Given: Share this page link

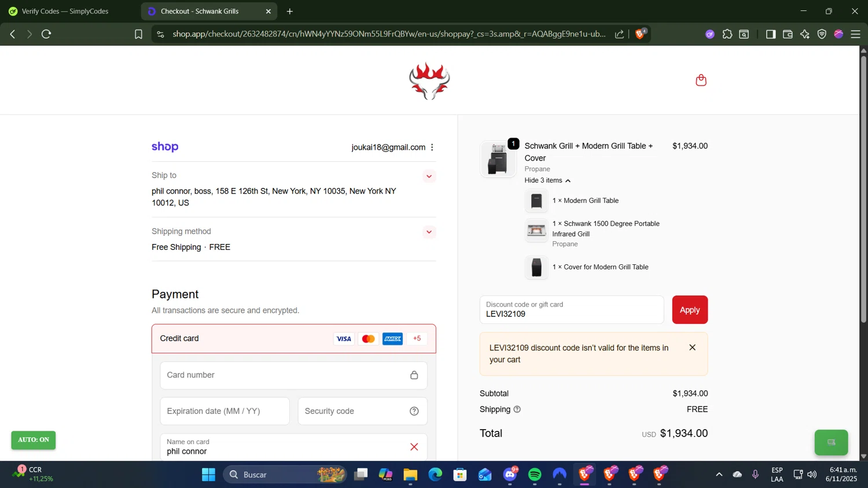Looking at the screenshot, I should 619,34.
